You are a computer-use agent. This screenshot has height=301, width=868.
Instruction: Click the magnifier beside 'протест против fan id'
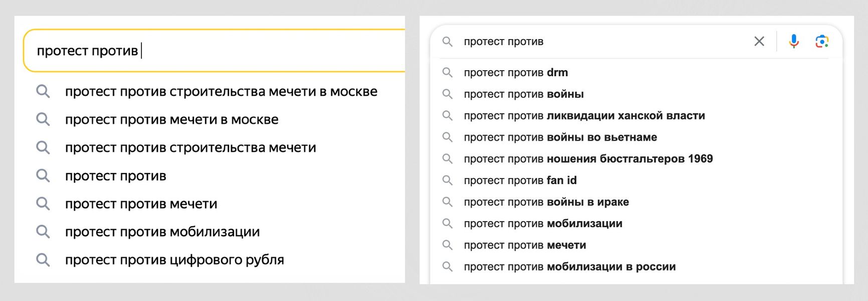[448, 180]
